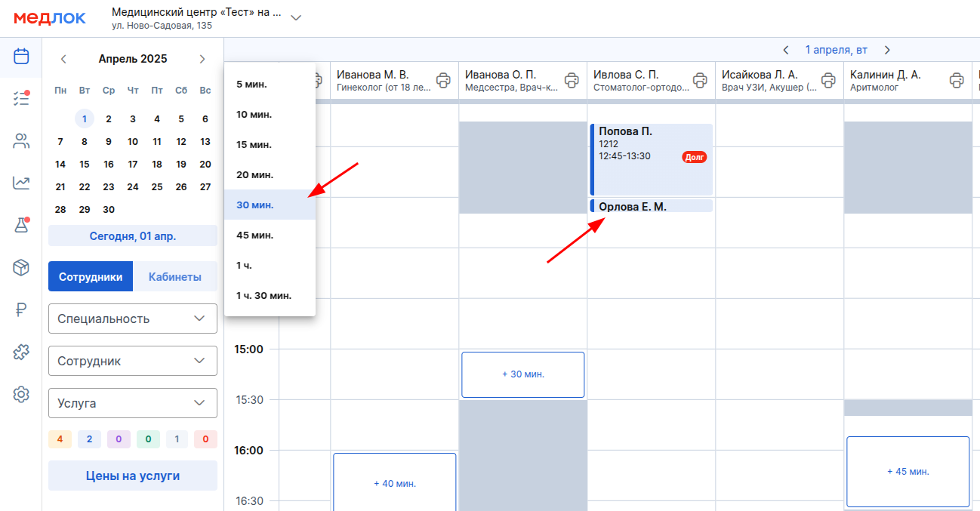Add appointment in + 30 мин. slot
Viewport: 980px width, 511px height.
[x=523, y=374]
